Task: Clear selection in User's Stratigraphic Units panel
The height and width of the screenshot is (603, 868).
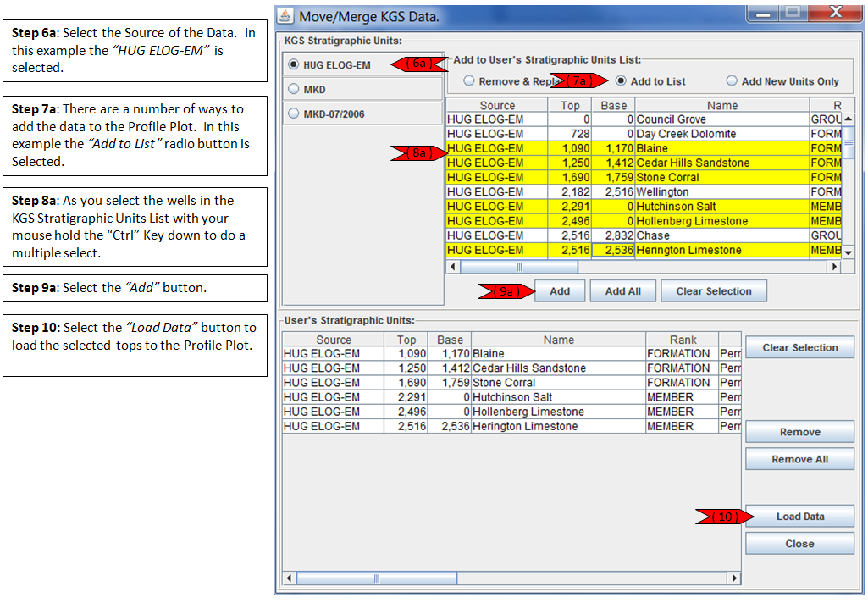Action: pyautogui.click(x=800, y=347)
